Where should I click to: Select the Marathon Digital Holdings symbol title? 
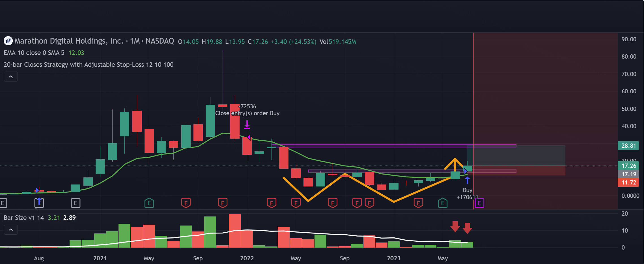pyautogui.click(x=94, y=41)
